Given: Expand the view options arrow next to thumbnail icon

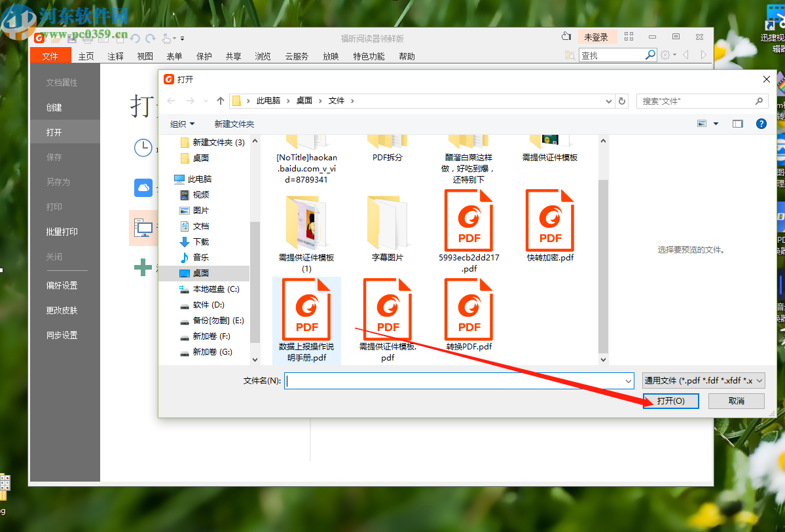Looking at the screenshot, I should (716, 124).
